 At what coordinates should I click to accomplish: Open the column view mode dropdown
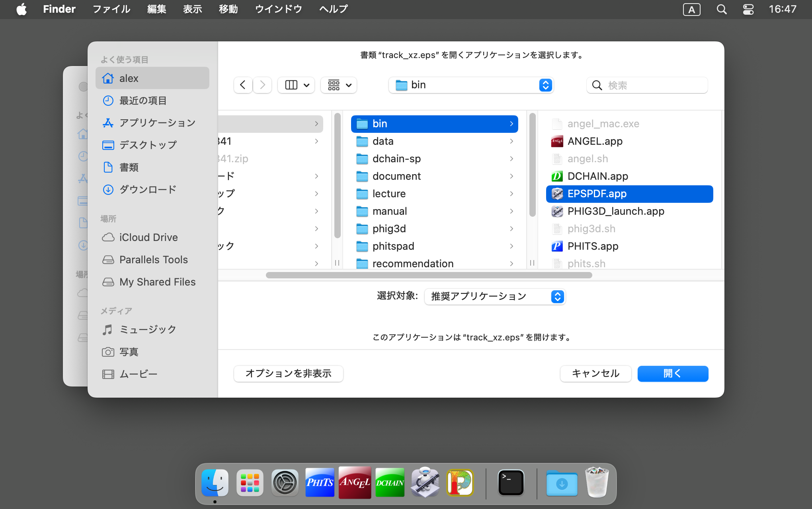point(297,85)
